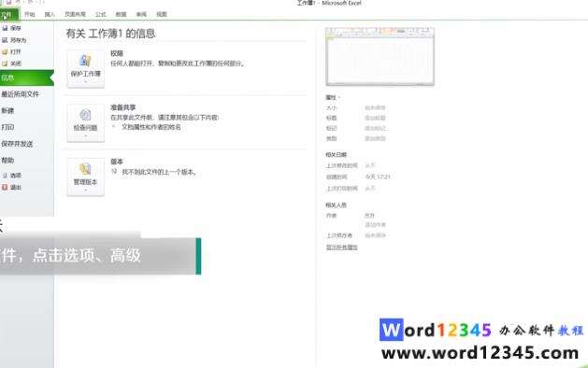Click the Close (关闭) icon in sidebar

(5, 64)
